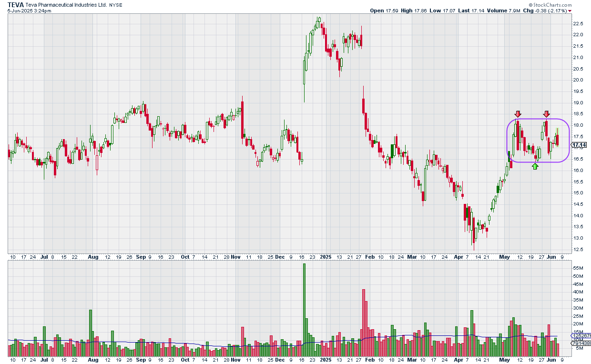Click the 16.0 price axis label
Image resolution: width=591 pixels, height=364 pixels.
[x=578, y=171]
